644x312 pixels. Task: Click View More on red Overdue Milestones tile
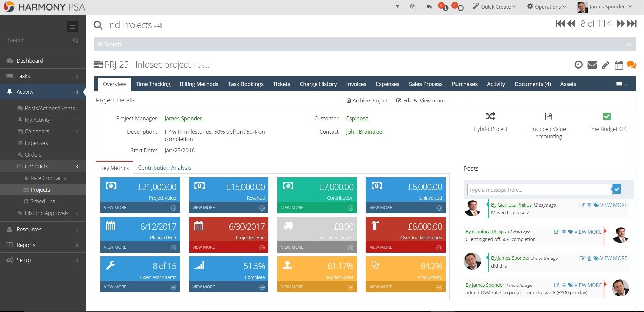click(405, 247)
